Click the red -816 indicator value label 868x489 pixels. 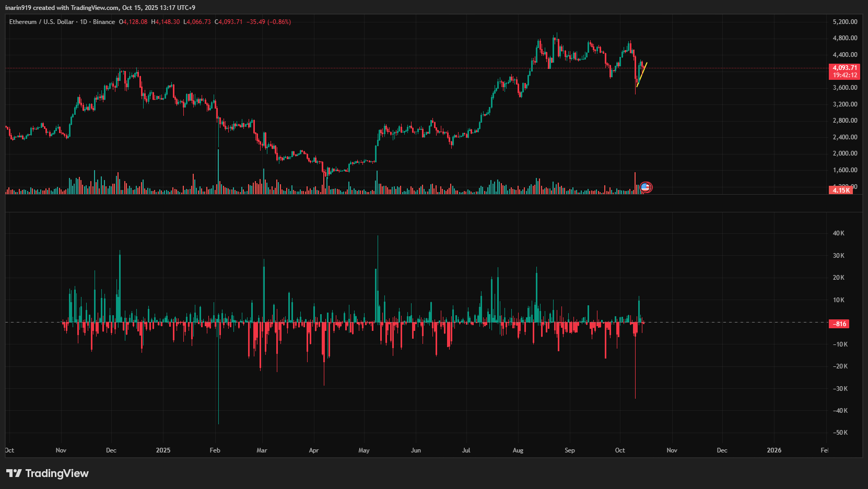(839, 324)
